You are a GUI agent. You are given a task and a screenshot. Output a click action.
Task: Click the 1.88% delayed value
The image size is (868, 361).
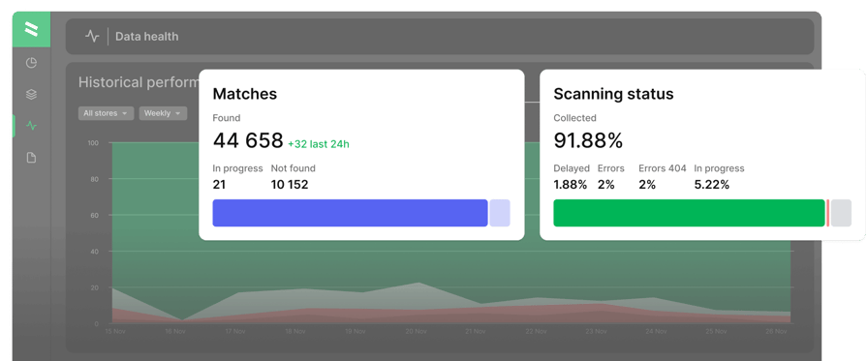[x=571, y=185]
